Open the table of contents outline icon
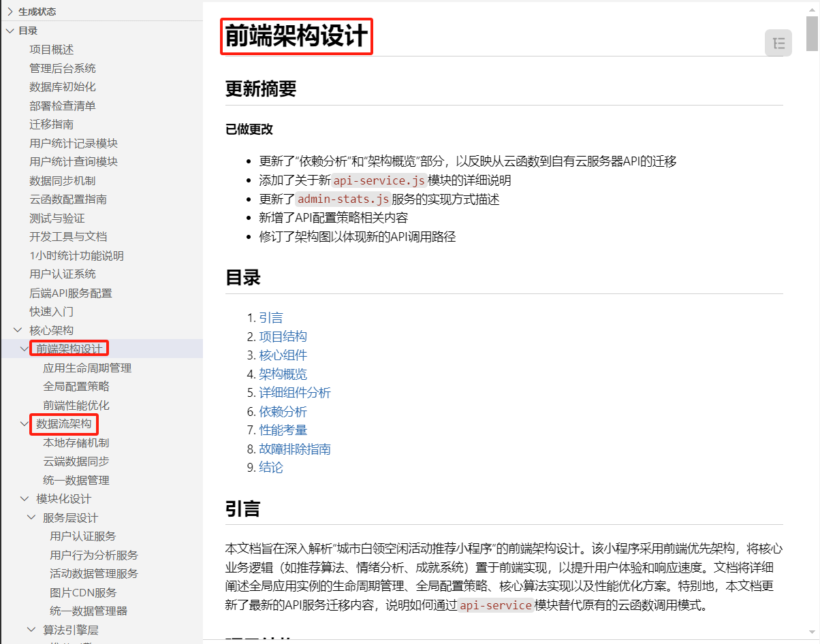Viewport: 820px width, 644px height. [778, 44]
